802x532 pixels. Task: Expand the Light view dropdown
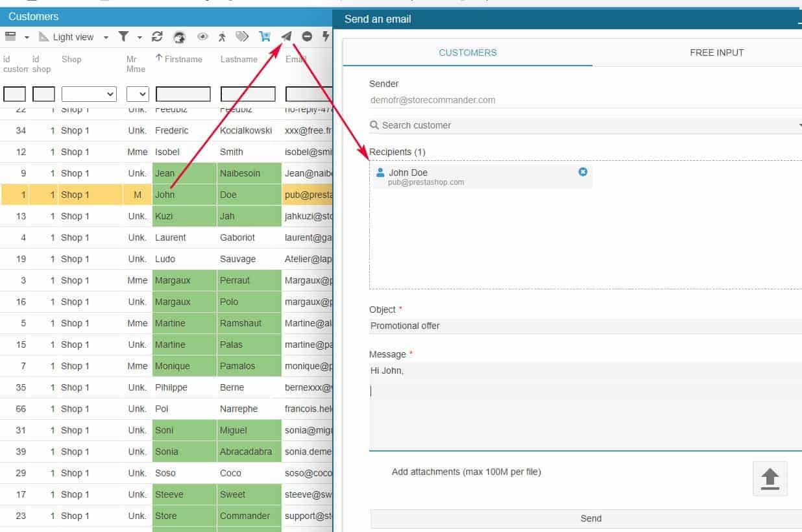(106, 38)
